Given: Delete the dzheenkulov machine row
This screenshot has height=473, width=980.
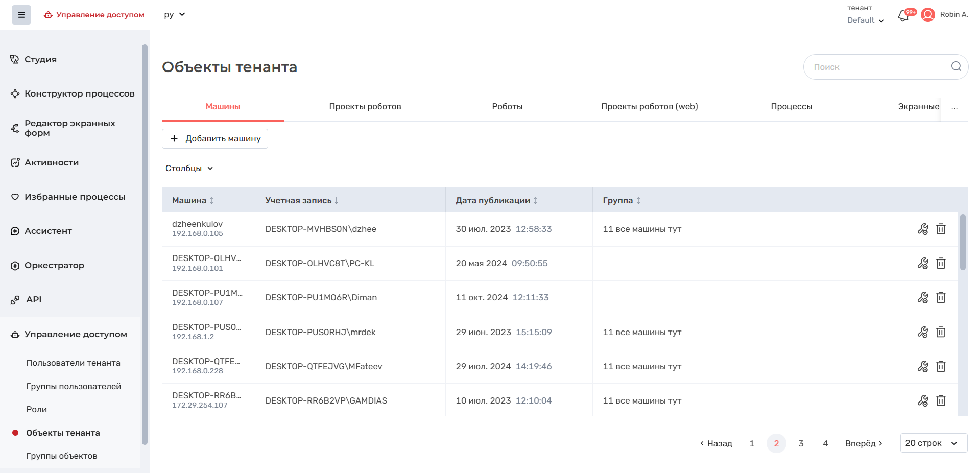Looking at the screenshot, I should 941,229.
